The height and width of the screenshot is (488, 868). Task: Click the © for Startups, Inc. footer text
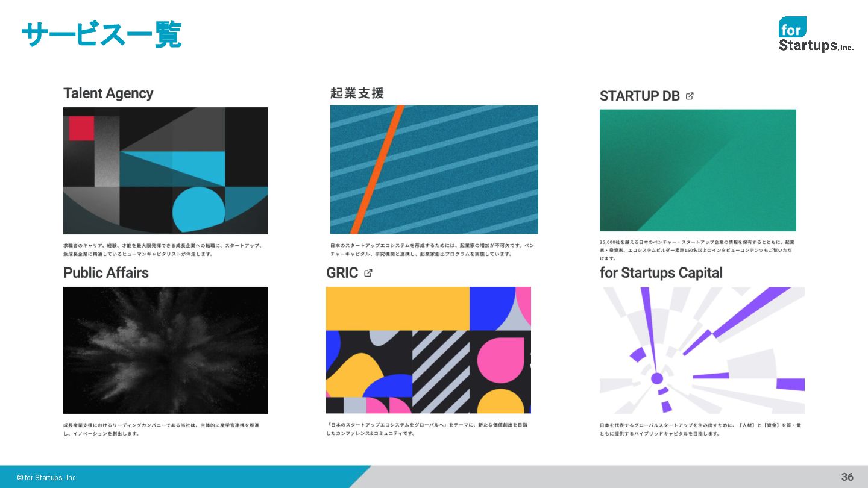tap(48, 477)
